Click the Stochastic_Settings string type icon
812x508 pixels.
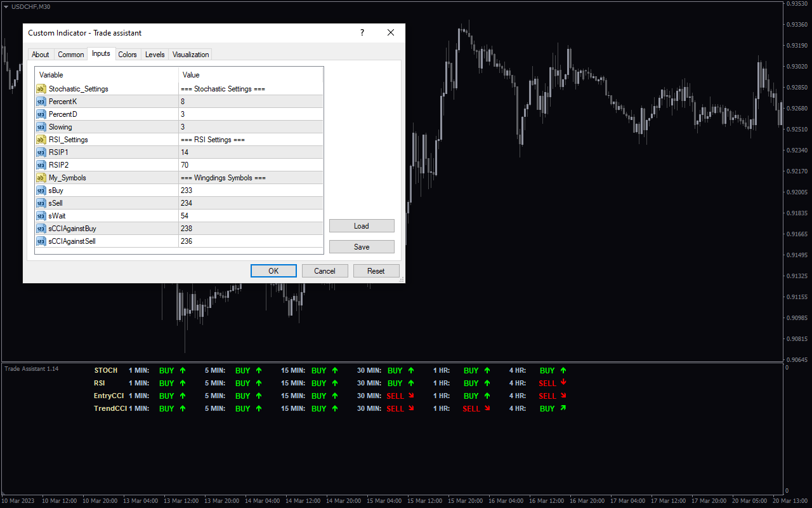[41, 89]
